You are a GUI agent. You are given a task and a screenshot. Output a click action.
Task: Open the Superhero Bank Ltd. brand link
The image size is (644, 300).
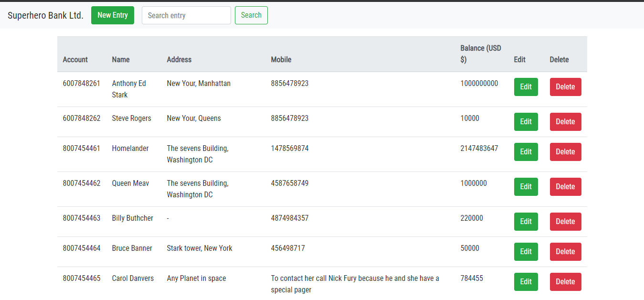click(46, 15)
